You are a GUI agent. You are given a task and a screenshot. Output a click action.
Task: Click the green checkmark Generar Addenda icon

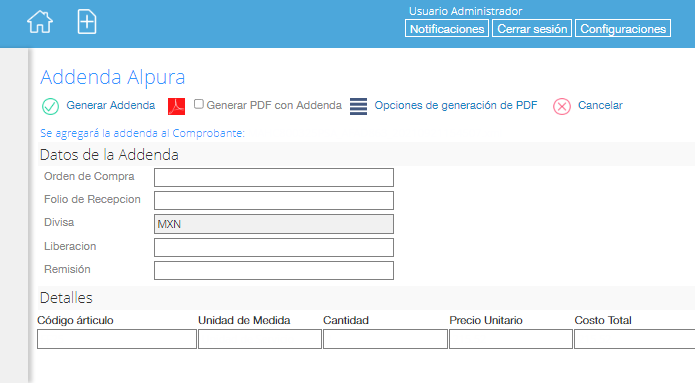click(50, 106)
